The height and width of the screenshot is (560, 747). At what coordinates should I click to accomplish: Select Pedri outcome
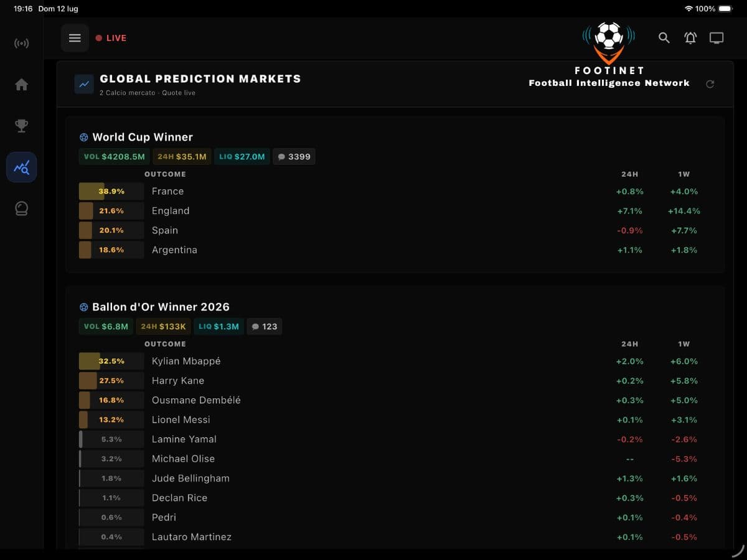coord(395,518)
